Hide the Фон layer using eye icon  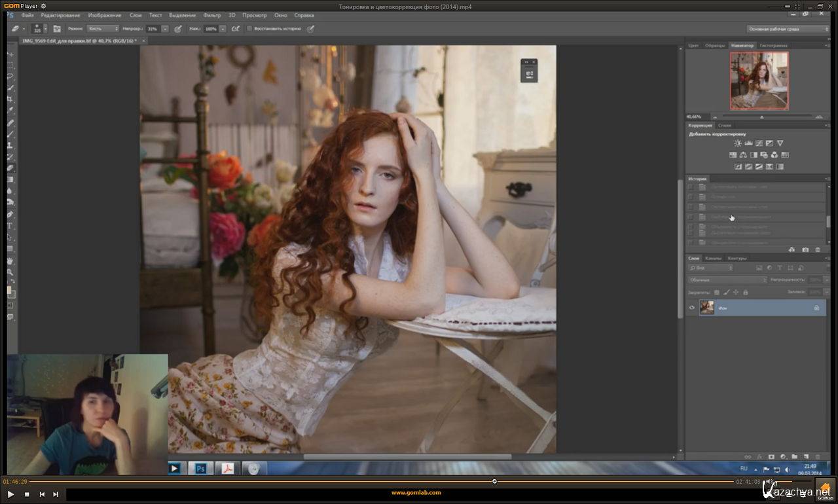coord(692,308)
